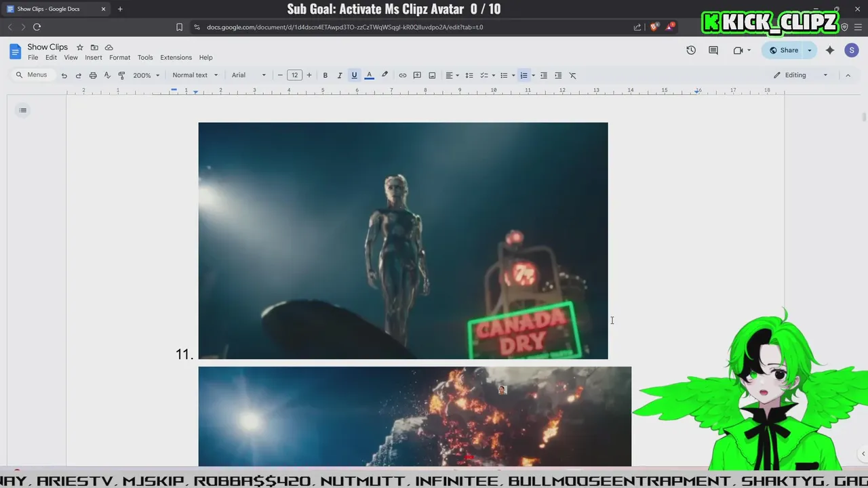Show all comments speech-bubble icon

[x=713, y=50]
